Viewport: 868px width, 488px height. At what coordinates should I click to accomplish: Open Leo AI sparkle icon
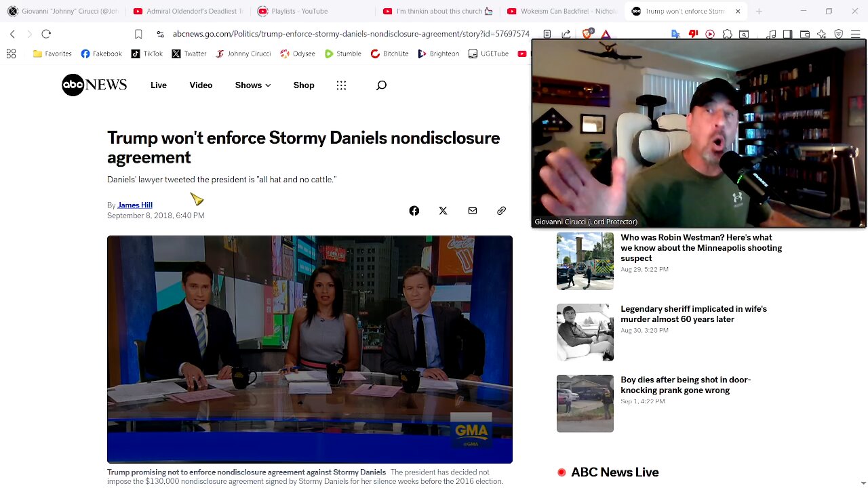(821, 34)
